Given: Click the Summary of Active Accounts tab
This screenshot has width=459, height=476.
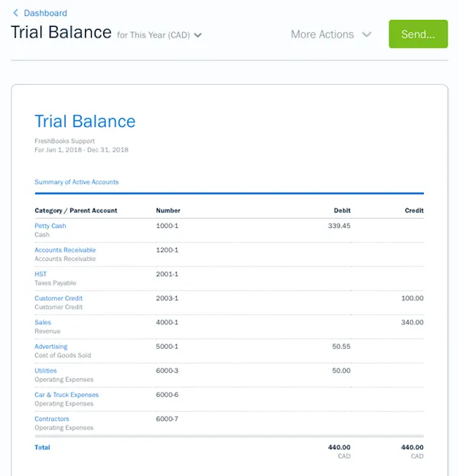Looking at the screenshot, I should click(76, 182).
